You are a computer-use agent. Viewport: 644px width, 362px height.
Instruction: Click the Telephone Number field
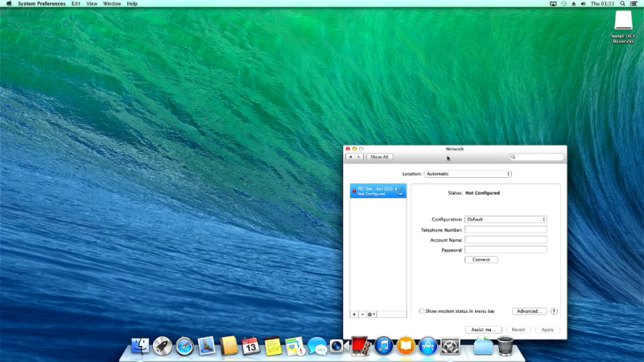[x=506, y=230]
